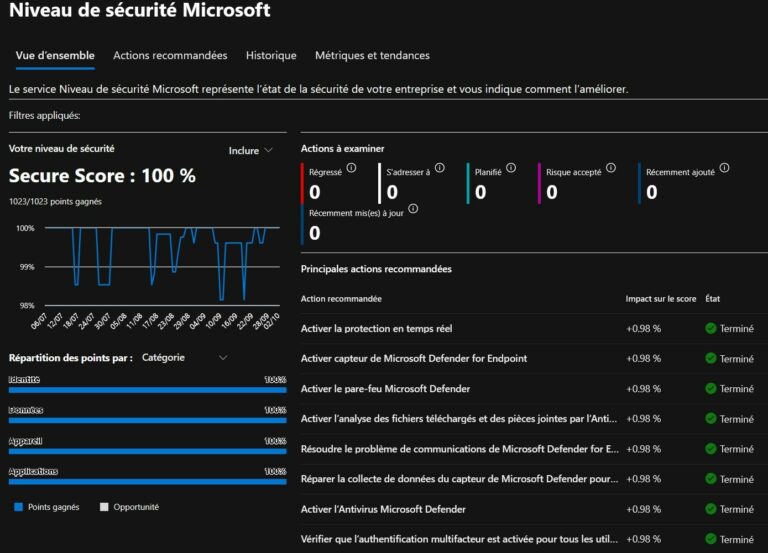Click the info icon next to Régressé

[351, 168]
